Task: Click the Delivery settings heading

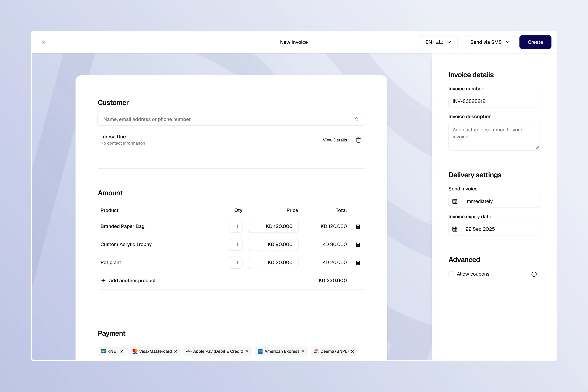Action: pyautogui.click(x=475, y=175)
